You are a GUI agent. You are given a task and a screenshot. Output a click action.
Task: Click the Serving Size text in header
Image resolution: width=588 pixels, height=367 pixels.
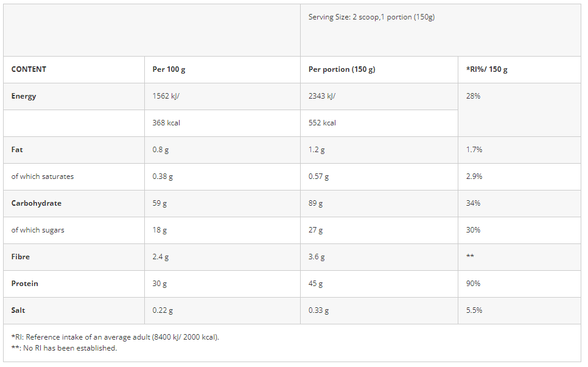pyautogui.click(x=371, y=17)
